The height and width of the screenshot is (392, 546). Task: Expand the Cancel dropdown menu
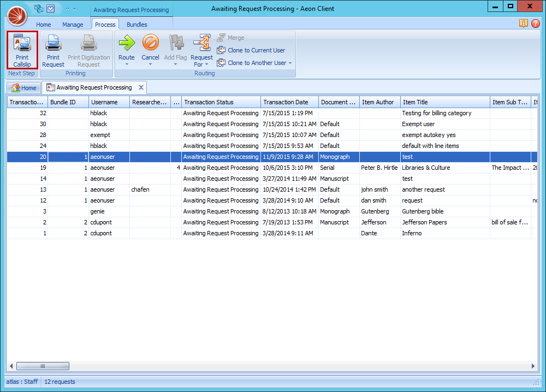pos(150,64)
